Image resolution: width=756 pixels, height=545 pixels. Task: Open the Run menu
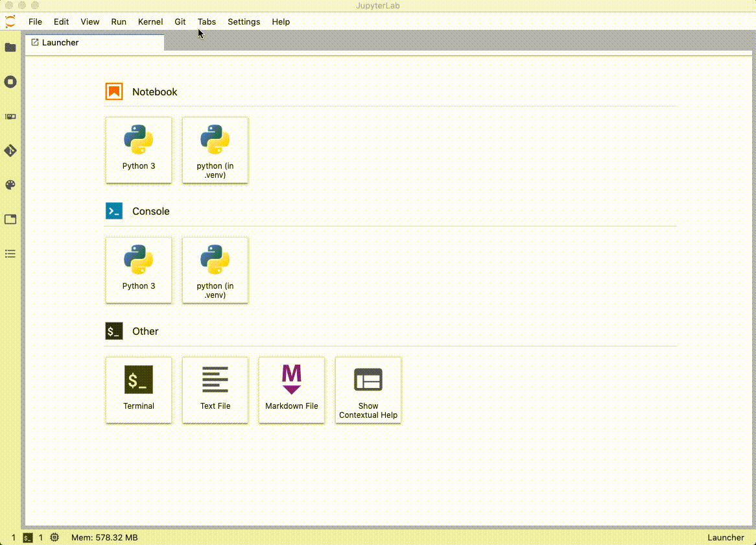pyautogui.click(x=119, y=21)
